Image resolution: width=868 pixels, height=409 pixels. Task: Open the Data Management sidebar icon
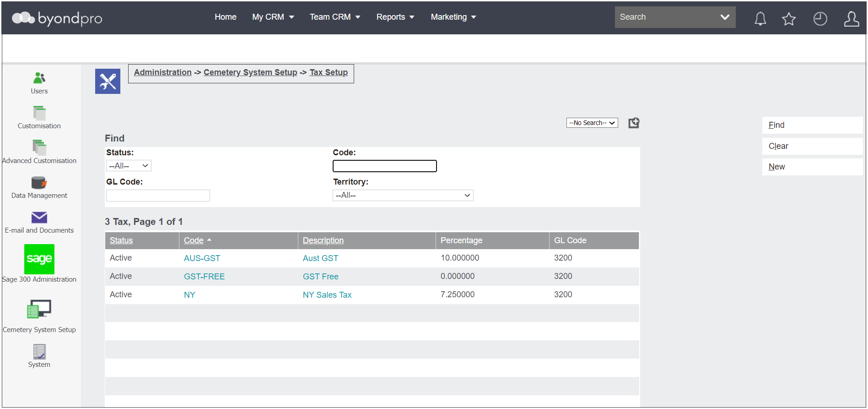[x=39, y=182]
